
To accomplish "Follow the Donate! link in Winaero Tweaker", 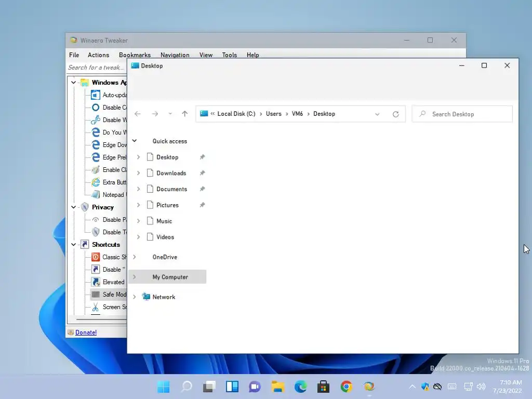I will coord(86,332).
